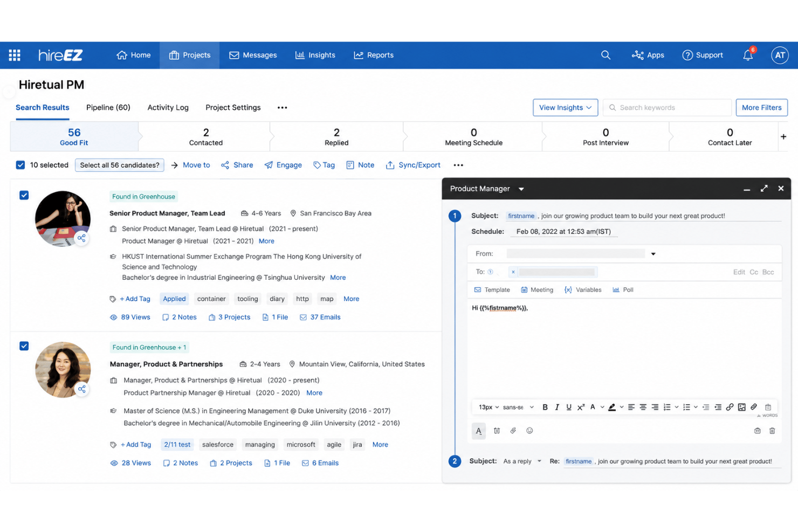Apply underline formatting in email editor
This screenshot has height=532, width=798.
[x=569, y=407]
